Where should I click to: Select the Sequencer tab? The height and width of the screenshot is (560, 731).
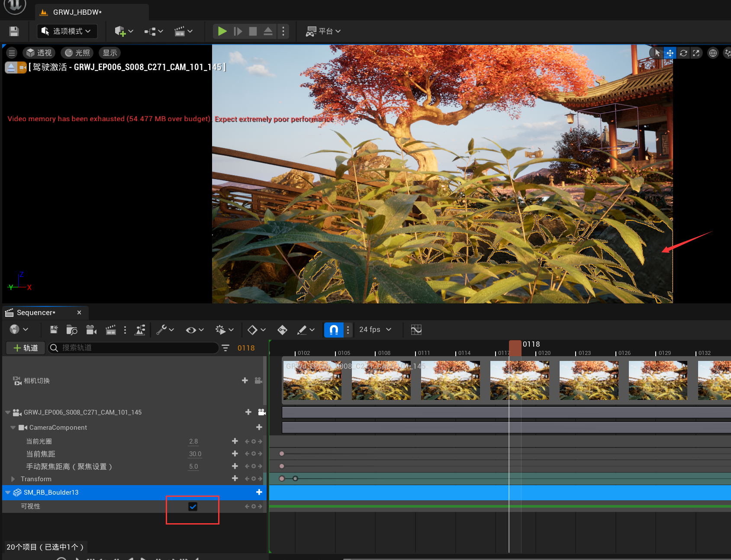pyautogui.click(x=36, y=312)
